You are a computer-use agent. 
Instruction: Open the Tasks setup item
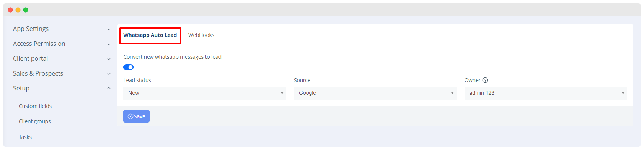tap(25, 137)
